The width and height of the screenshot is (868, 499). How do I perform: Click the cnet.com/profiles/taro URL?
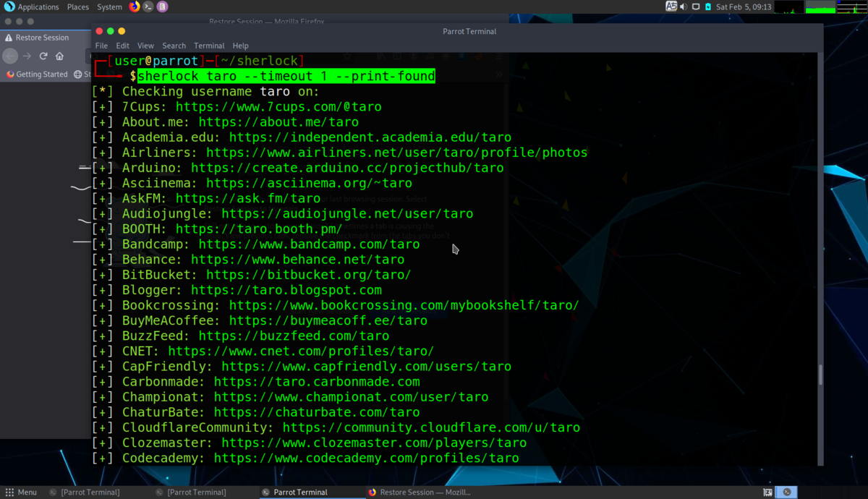tap(302, 351)
